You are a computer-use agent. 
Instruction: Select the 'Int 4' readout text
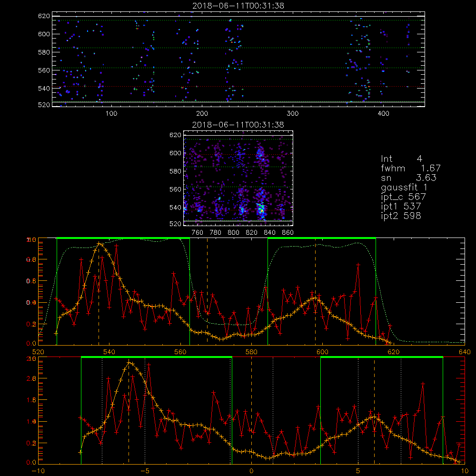[401, 159]
